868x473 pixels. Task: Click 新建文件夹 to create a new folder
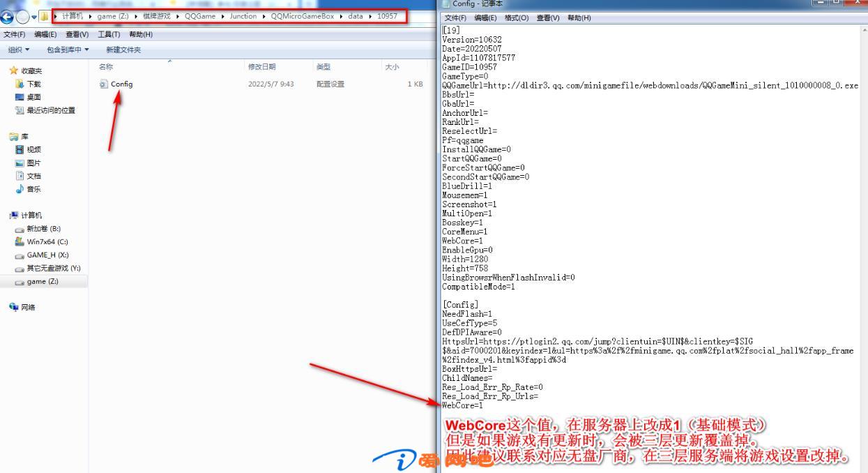[123, 50]
